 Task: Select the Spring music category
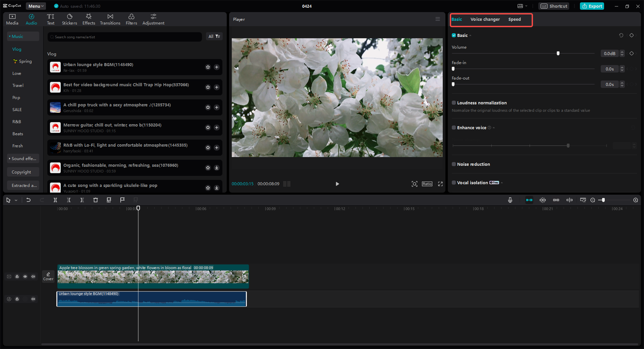coord(22,61)
